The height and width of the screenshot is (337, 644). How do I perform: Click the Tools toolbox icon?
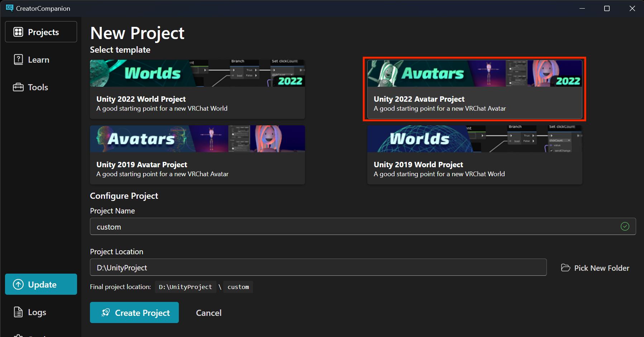coord(18,87)
